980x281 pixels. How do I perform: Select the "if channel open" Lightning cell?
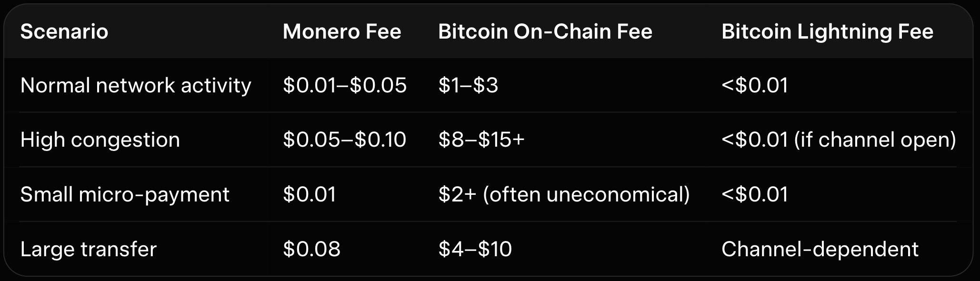pos(839,140)
